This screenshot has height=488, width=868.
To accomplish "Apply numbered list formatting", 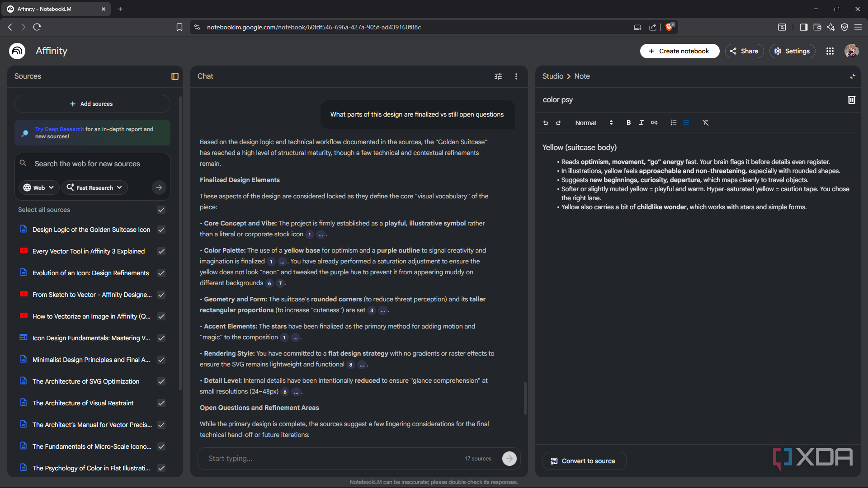I will [x=674, y=123].
